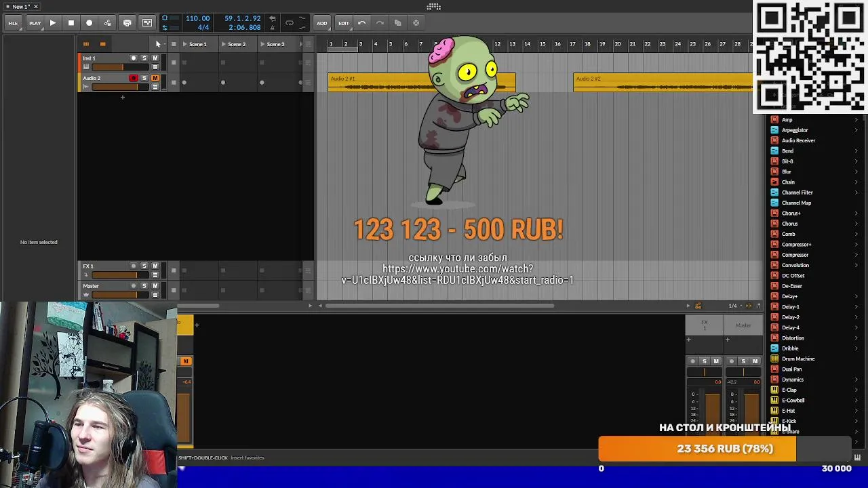Image resolution: width=868 pixels, height=488 pixels.
Task: Click the Dribble device icon
Action: pyautogui.click(x=774, y=348)
